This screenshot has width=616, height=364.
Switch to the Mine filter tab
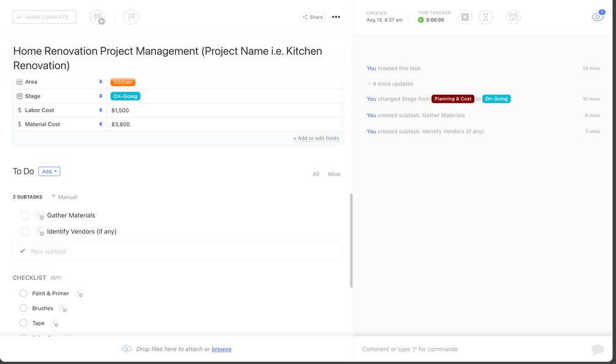pos(334,174)
